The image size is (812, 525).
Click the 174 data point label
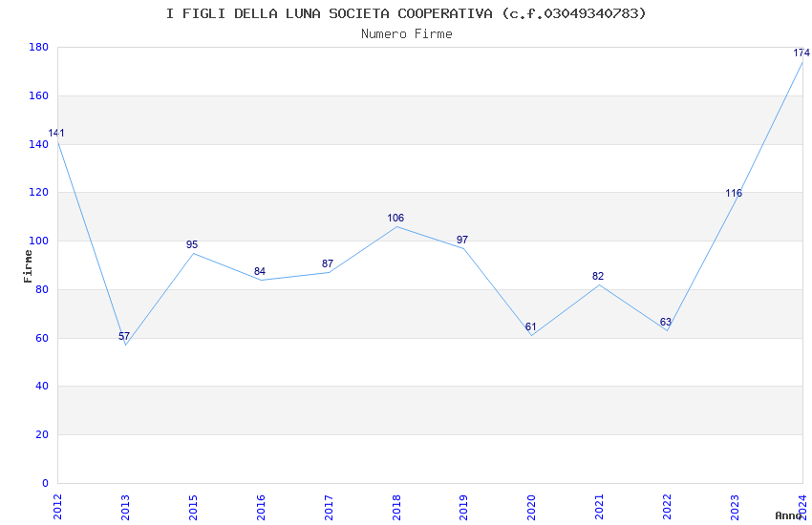tap(801, 53)
